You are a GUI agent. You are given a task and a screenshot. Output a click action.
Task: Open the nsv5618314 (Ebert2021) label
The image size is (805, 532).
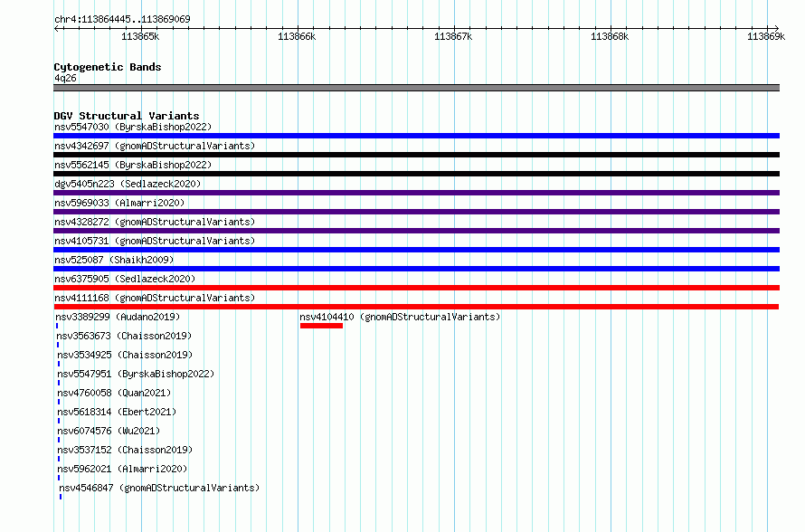(x=117, y=412)
